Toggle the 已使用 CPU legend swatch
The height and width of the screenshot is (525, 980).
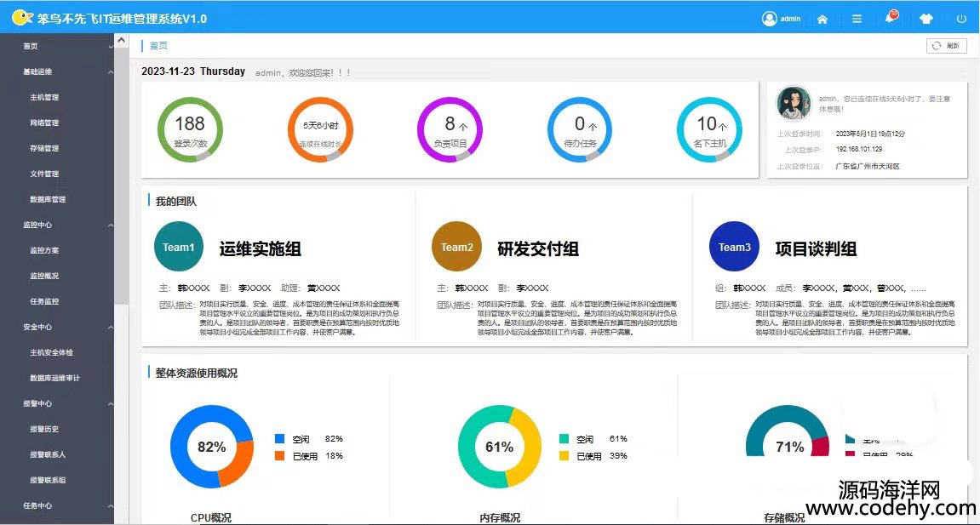(x=279, y=456)
